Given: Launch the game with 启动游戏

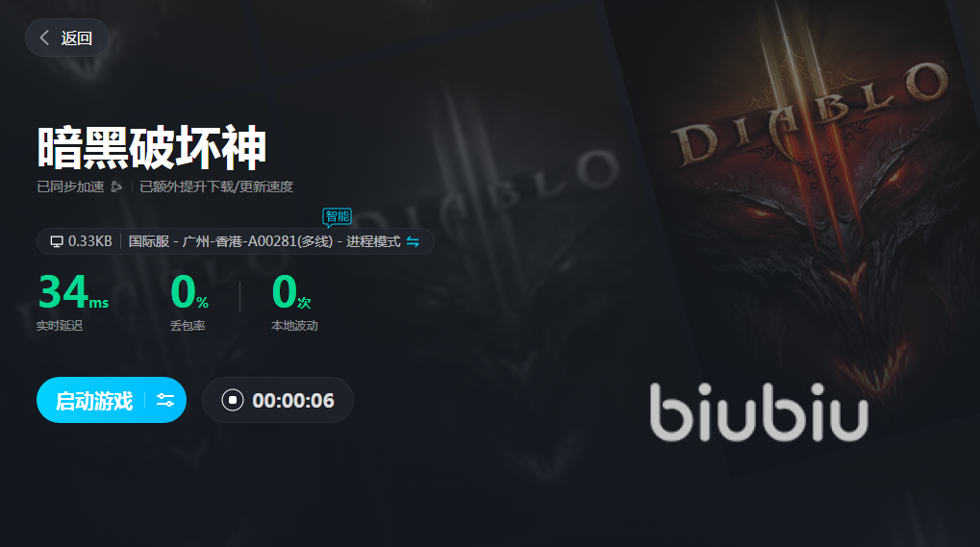Looking at the screenshot, I should tap(94, 400).
